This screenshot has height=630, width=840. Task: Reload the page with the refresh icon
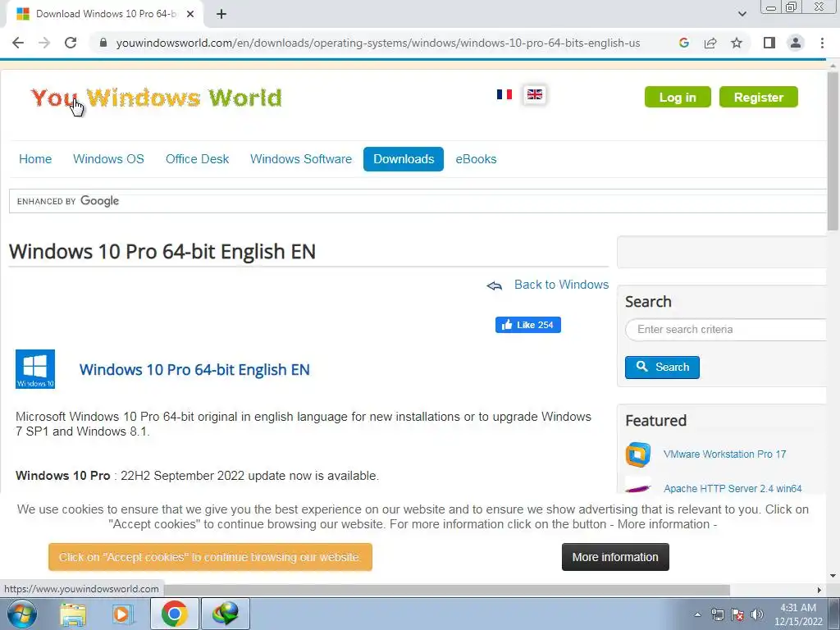pos(71,43)
